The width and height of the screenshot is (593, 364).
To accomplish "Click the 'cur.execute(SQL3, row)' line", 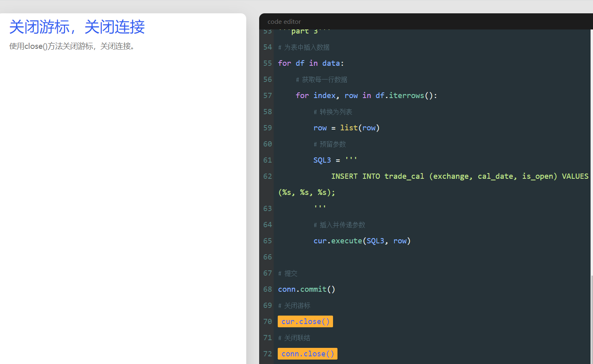I will pyautogui.click(x=362, y=241).
